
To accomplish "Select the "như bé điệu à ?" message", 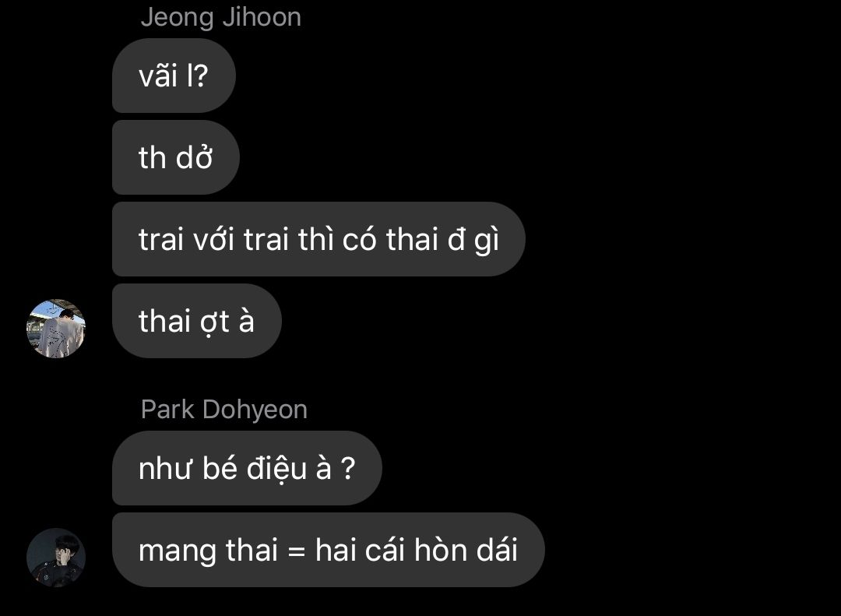I will (x=247, y=468).
